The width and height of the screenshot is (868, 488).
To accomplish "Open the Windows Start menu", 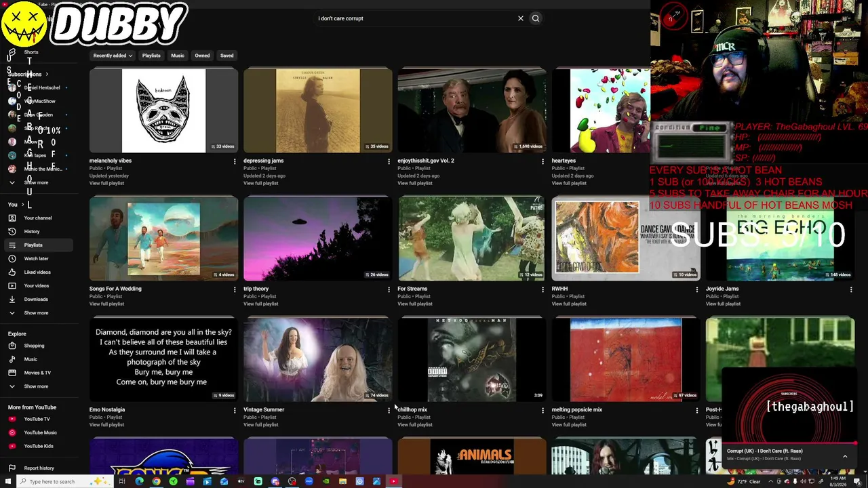I will (9, 481).
